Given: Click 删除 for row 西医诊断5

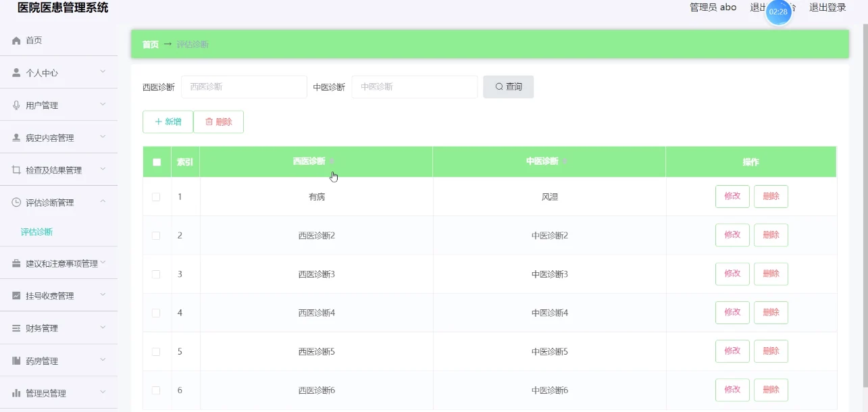Looking at the screenshot, I should pos(771,351).
